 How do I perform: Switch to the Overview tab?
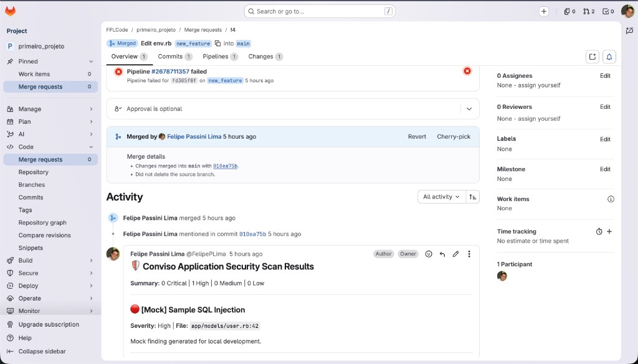130,57
